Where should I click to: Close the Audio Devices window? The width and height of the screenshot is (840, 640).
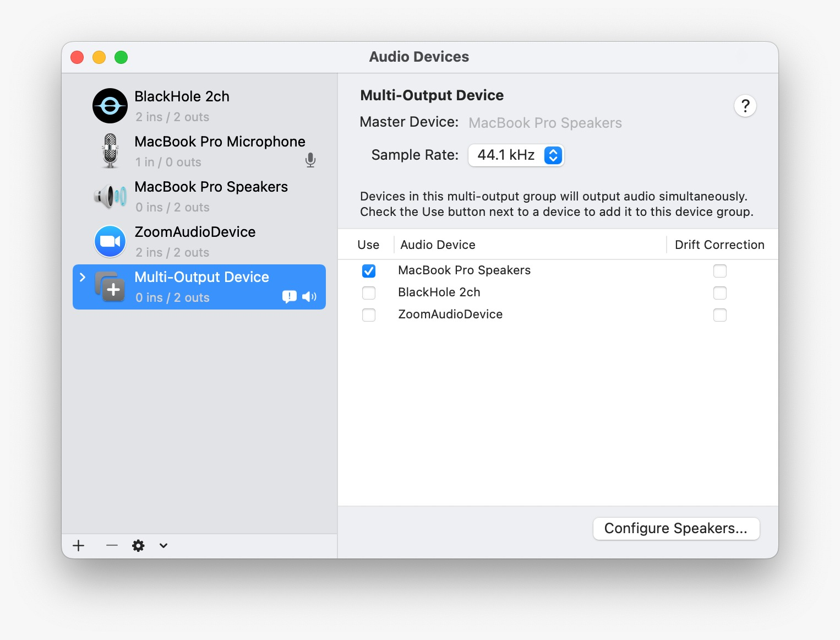click(77, 57)
